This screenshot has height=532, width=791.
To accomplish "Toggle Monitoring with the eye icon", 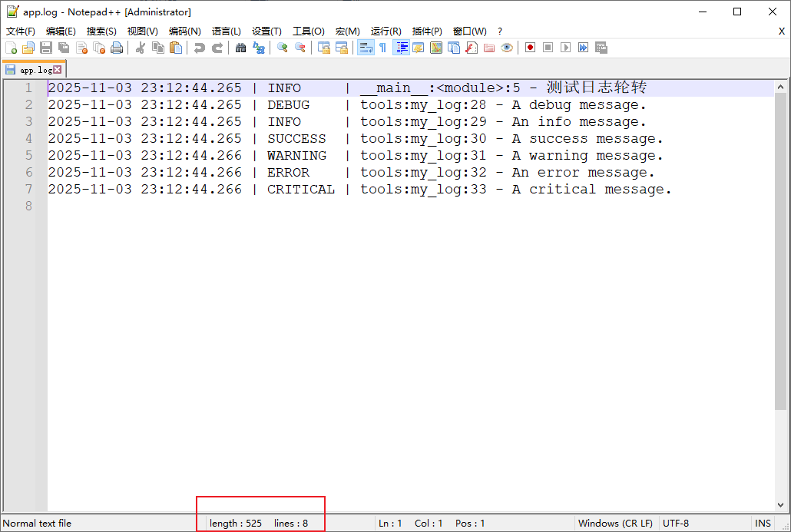I will point(507,47).
